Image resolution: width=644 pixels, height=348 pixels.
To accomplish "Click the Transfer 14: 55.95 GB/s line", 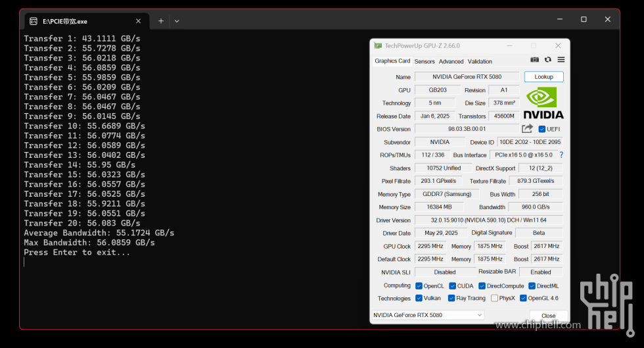I will (x=80, y=165).
